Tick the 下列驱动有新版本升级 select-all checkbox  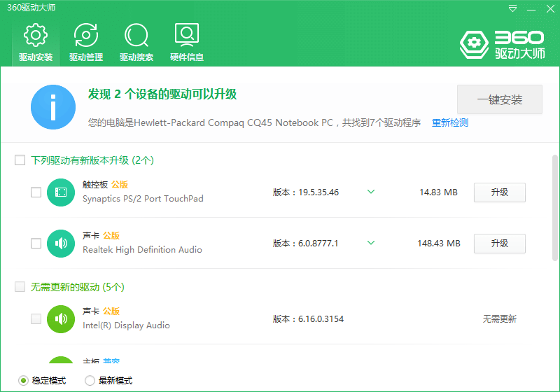(20, 160)
